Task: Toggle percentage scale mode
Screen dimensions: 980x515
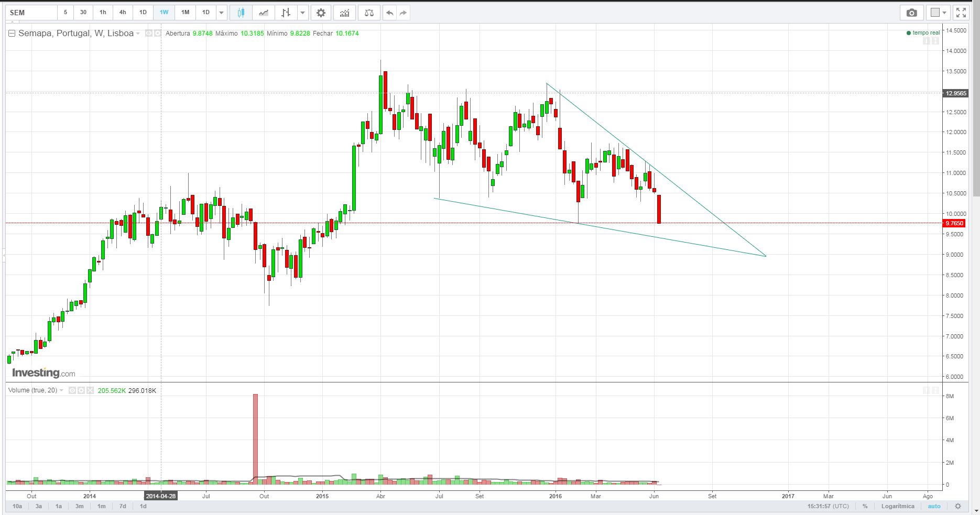Action: [x=865, y=506]
